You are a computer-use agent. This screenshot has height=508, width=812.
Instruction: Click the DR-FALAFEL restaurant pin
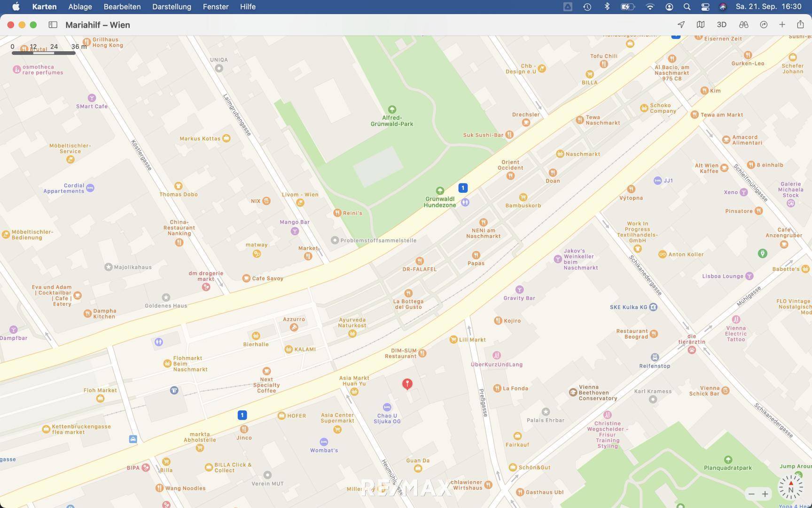419,261
